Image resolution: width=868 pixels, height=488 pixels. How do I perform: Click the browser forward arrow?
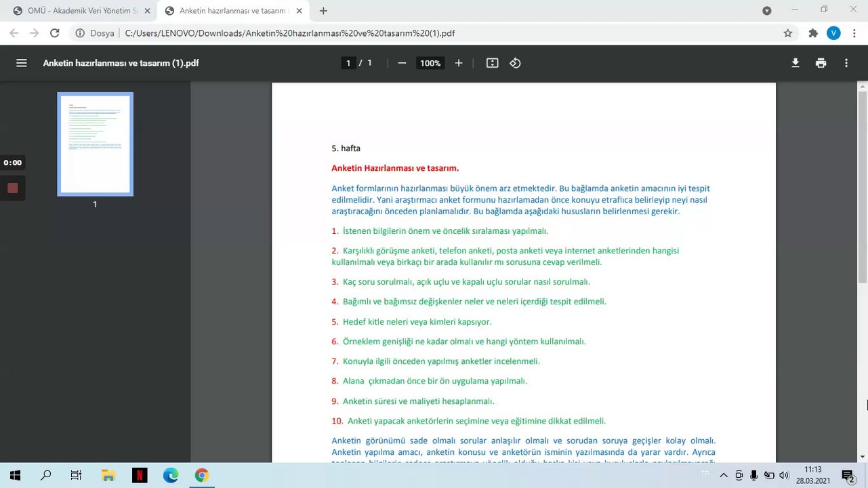pyautogui.click(x=34, y=33)
